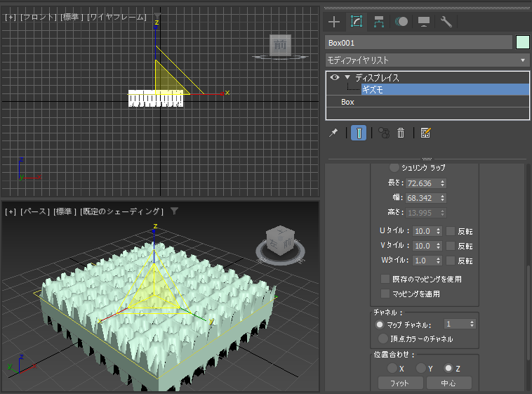The image size is (532, 394).
Task: Open the Create panel plus tab
Action: tap(334, 22)
